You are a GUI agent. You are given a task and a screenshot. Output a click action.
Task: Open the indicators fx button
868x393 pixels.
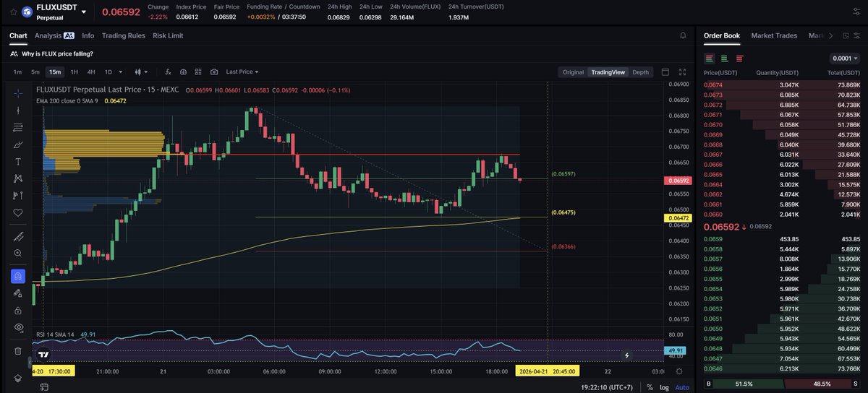tap(168, 72)
